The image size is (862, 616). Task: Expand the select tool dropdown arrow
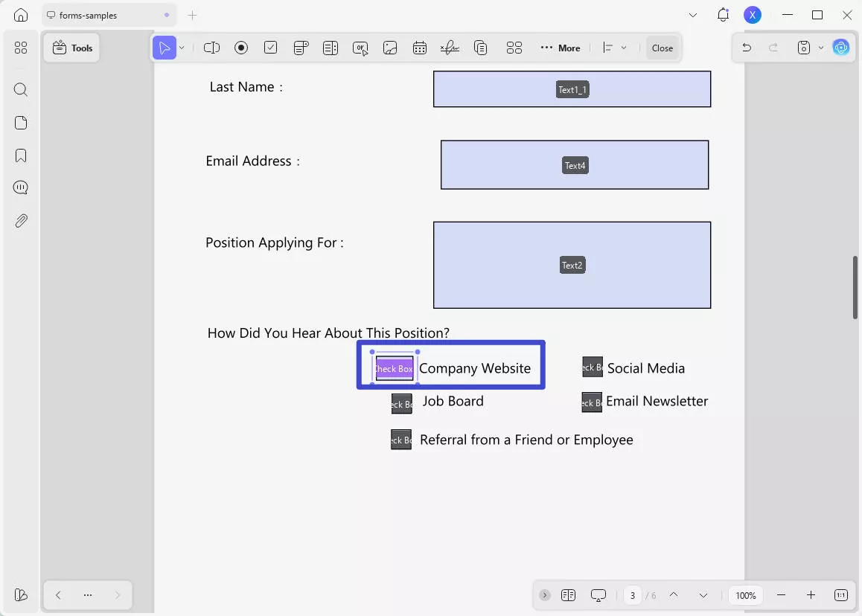[x=181, y=48]
